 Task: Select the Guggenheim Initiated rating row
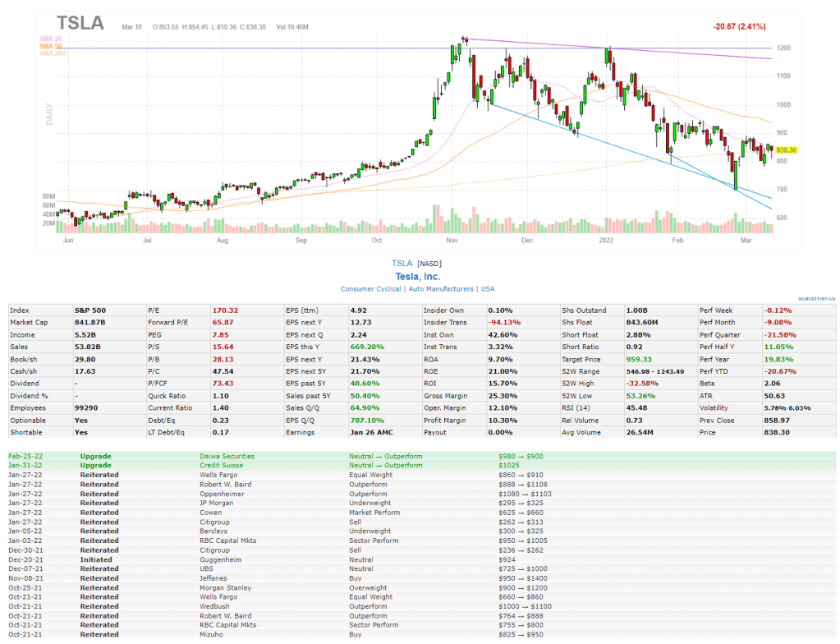221,560
